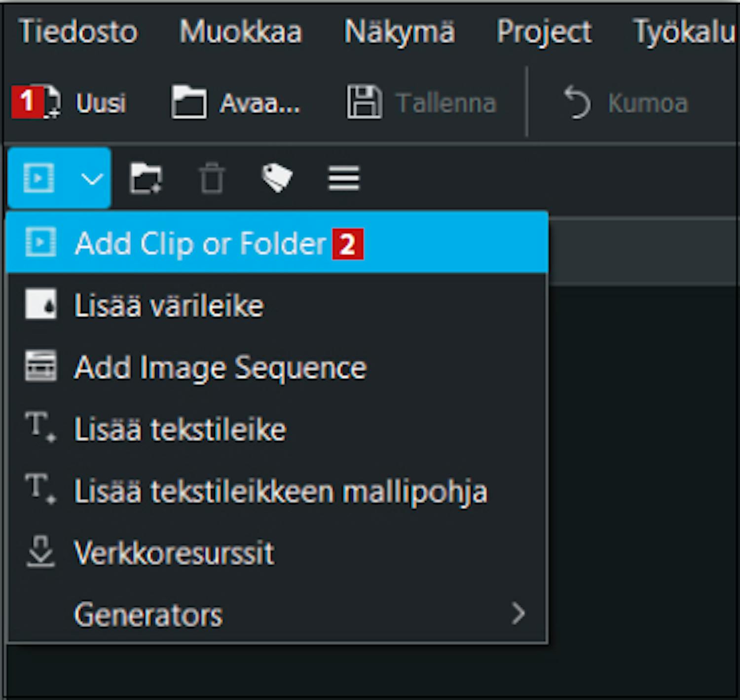Select Add Image Sequence option

point(220,368)
